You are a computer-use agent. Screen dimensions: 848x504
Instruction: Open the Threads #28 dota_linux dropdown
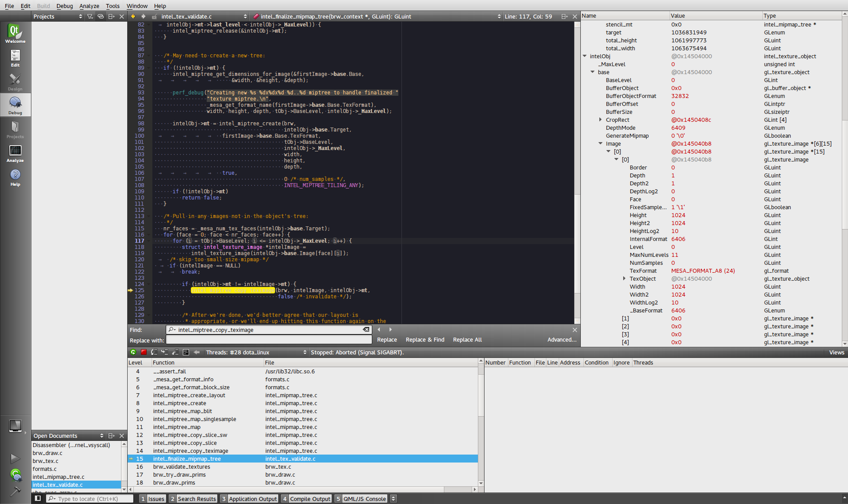tap(256, 352)
